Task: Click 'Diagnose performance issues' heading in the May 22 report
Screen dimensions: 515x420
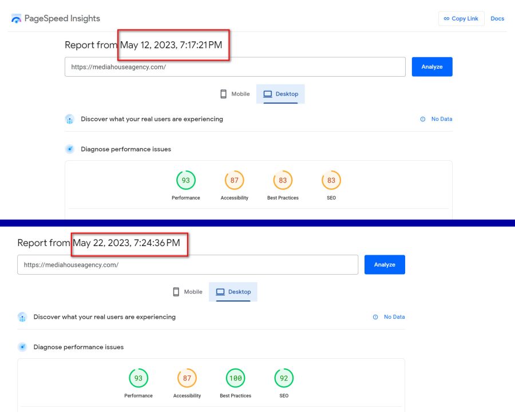Action: click(x=78, y=347)
